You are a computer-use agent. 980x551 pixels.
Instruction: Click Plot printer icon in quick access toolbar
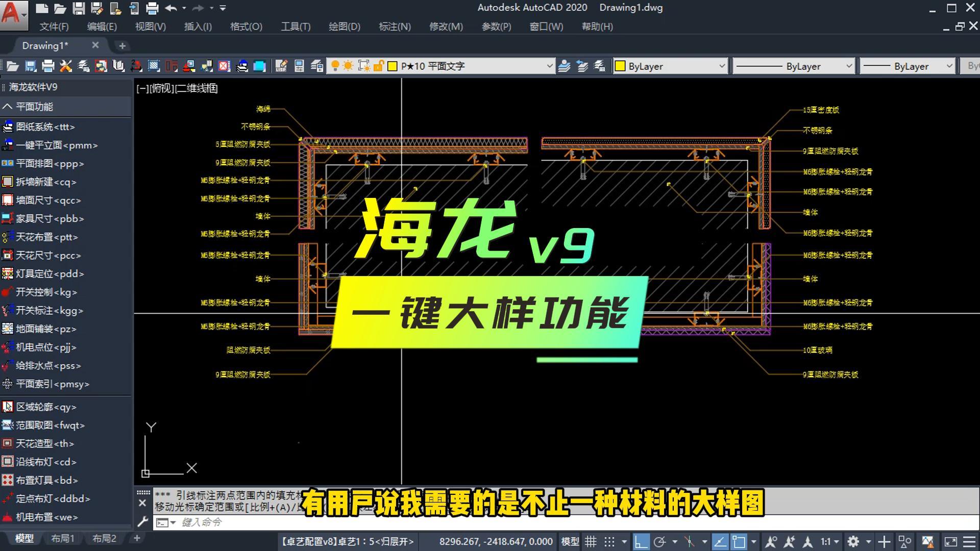[x=152, y=8]
